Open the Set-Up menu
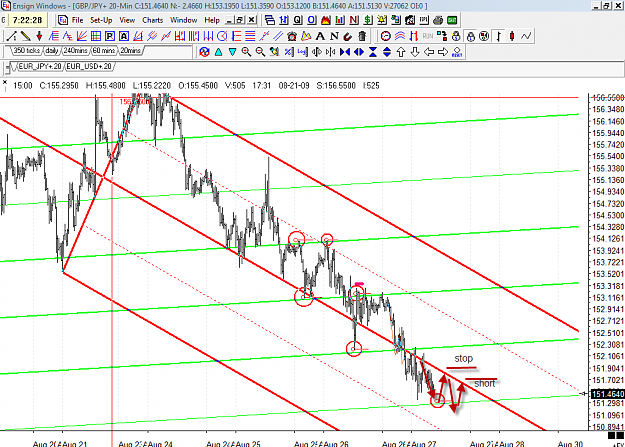 click(x=101, y=20)
